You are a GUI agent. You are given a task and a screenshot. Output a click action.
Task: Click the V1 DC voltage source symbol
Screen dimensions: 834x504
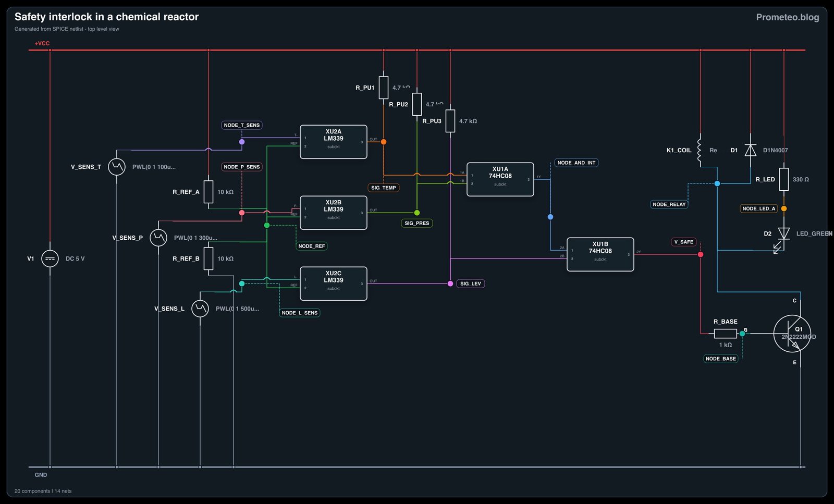(50, 259)
